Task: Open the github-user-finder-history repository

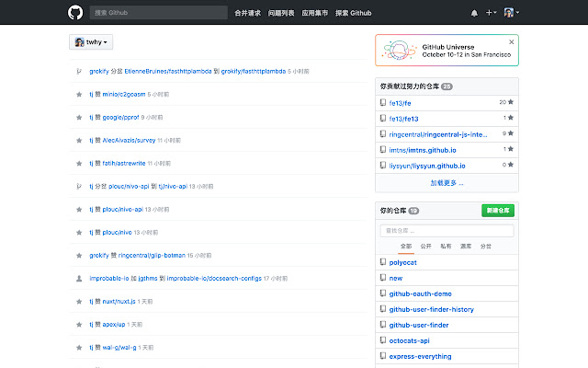Action: point(431,309)
